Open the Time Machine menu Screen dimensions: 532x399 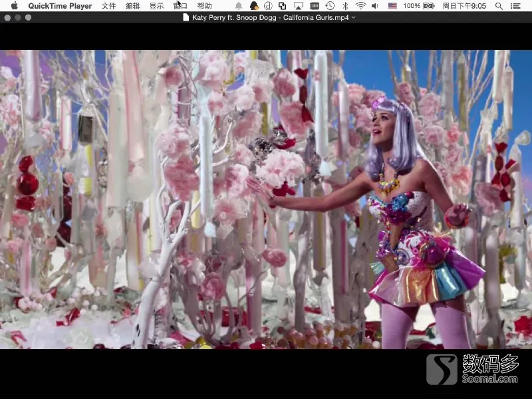click(330, 6)
